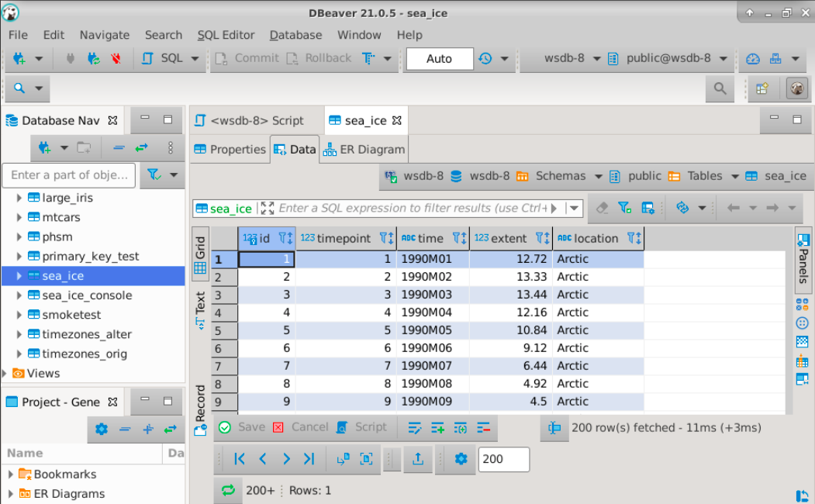The image size is (815, 504).
Task: Toggle Record mode on left side
Action: click(200, 410)
